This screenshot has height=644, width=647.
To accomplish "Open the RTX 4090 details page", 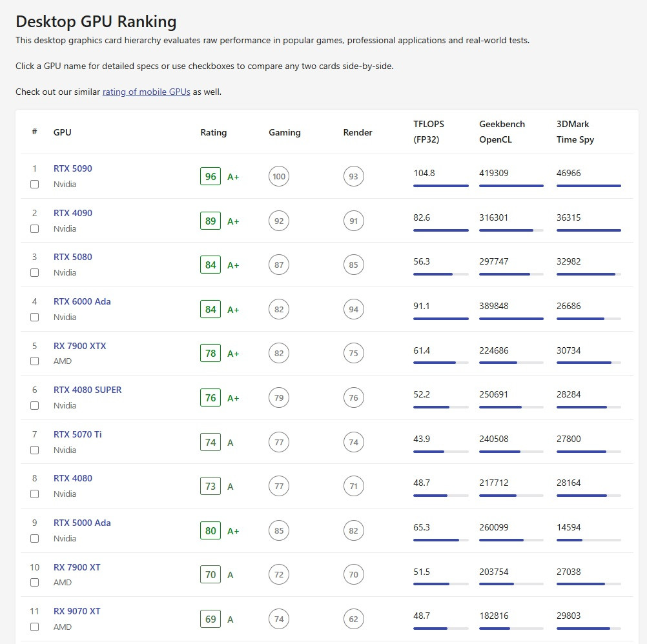I will [72, 213].
